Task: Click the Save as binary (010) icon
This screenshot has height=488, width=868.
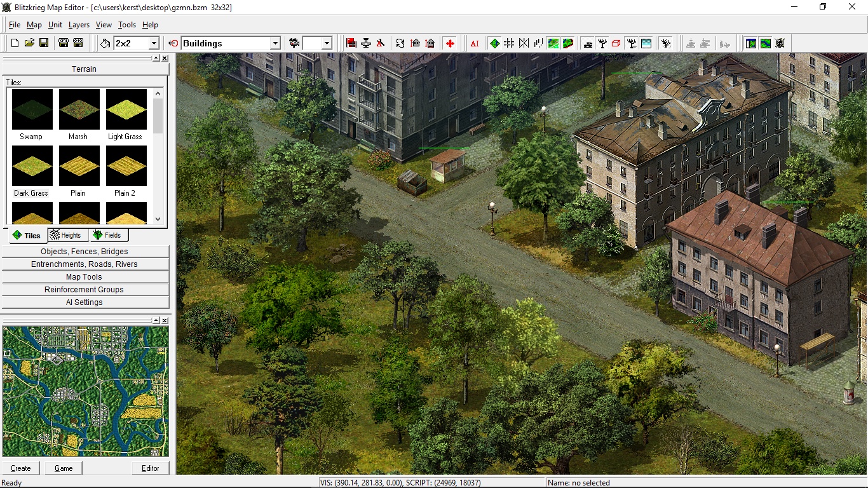Action: [78, 43]
